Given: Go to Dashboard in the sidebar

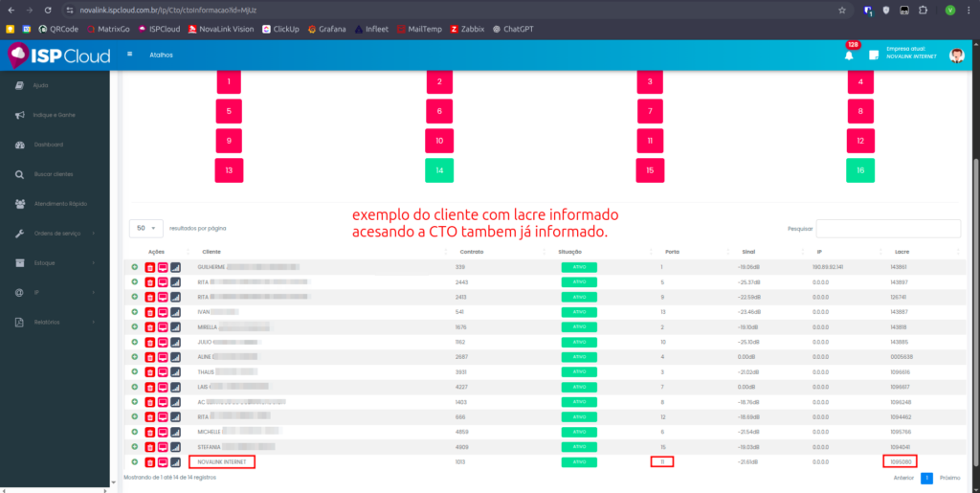Looking at the screenshot, I should coord(48,145).
